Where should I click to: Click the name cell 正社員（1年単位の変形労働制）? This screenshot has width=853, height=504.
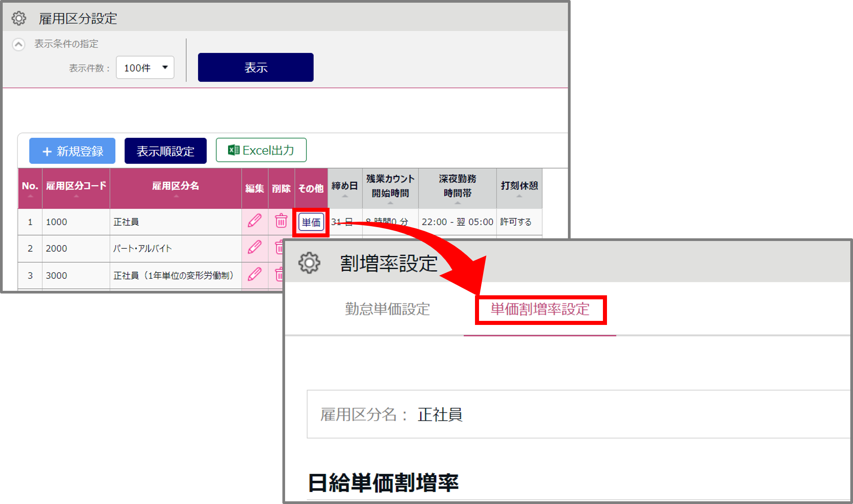[176, 275]
